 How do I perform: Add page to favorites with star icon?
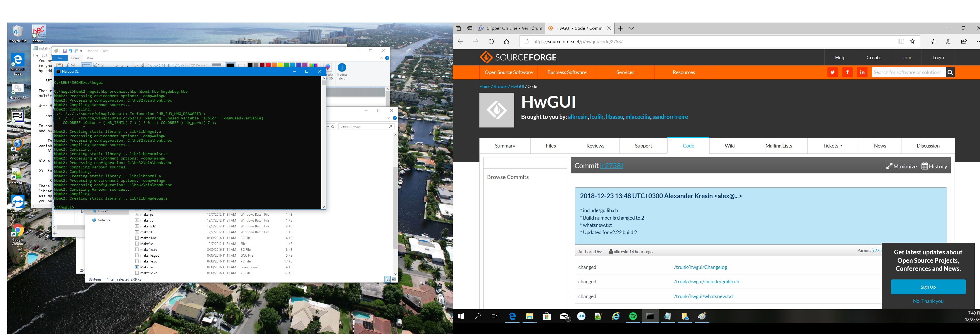[x=912, y=41]
